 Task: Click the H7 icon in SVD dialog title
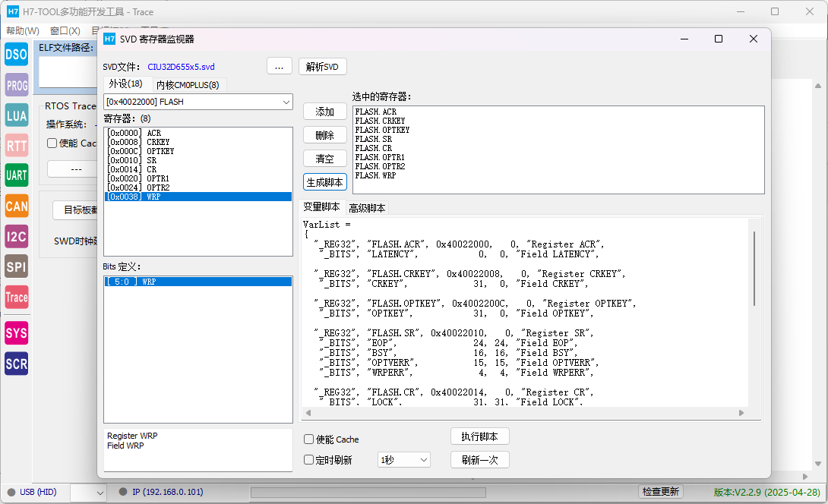point(109,39)
